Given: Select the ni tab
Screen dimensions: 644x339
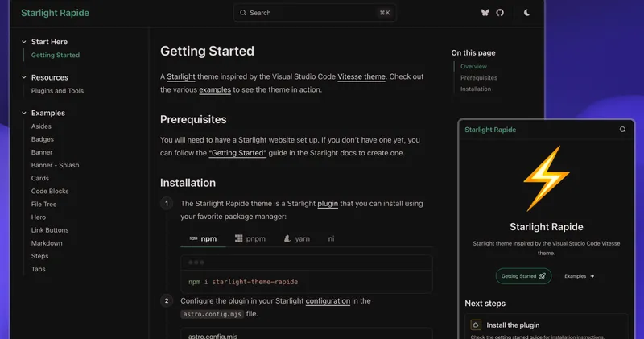Looking at the screenshot, I should 331,238.
